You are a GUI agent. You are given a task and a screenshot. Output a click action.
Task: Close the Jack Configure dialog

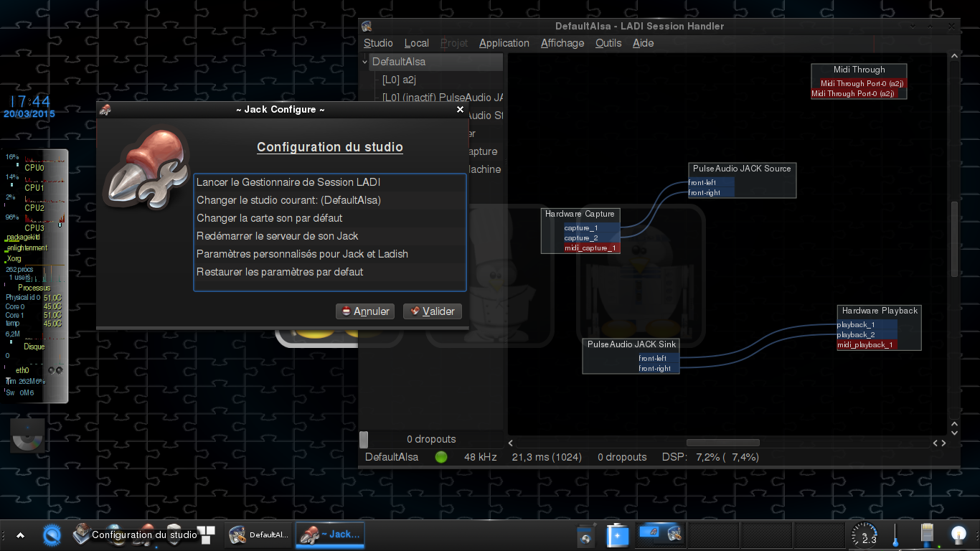pyautogui.click(x=461, y=110)
